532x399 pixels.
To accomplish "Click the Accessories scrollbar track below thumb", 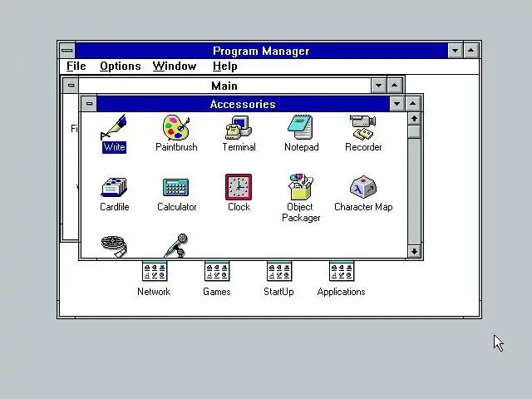I will (414, 191).
